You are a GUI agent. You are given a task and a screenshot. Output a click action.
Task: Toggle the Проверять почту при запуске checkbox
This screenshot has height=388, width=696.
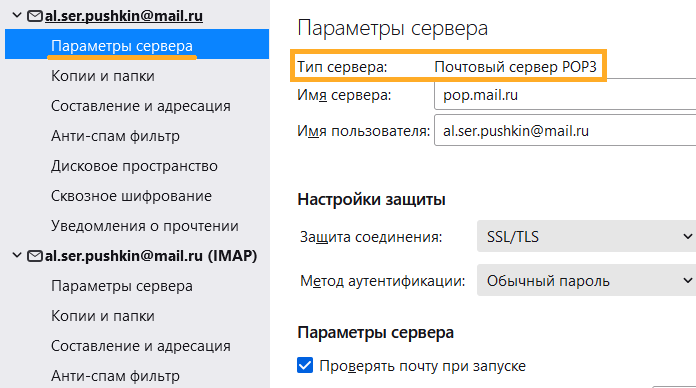305,366
